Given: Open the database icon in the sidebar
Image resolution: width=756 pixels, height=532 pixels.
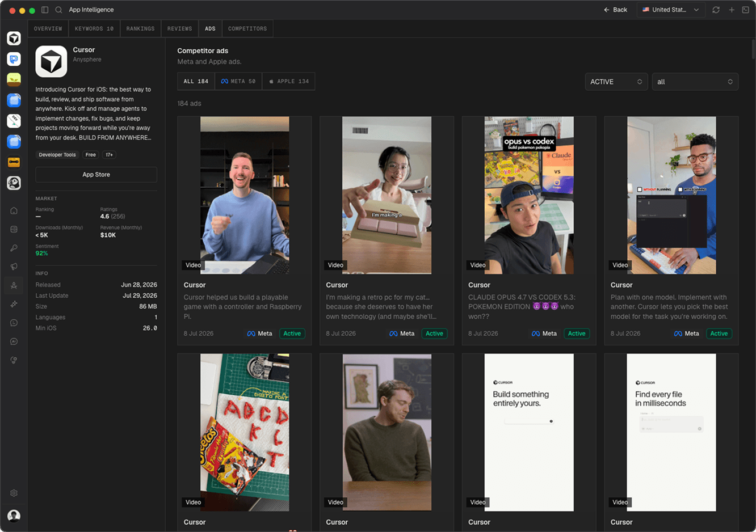Looking at the screenshot, I should pos(14,229).
